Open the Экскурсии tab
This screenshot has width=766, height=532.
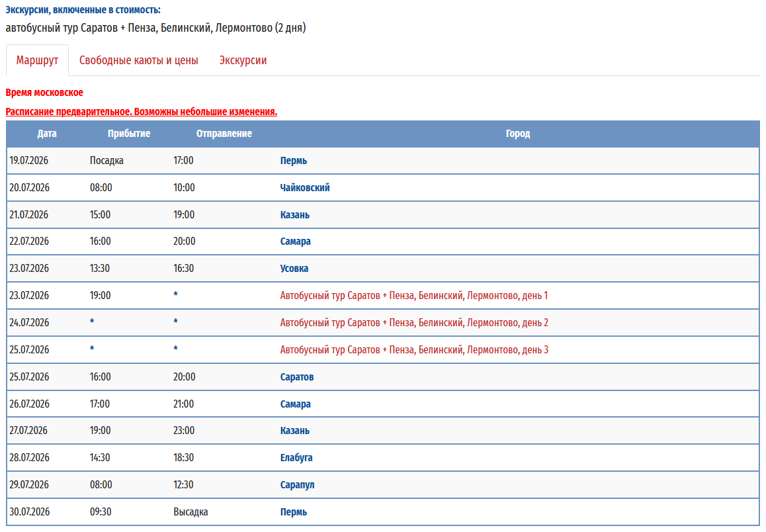(243, 60)
